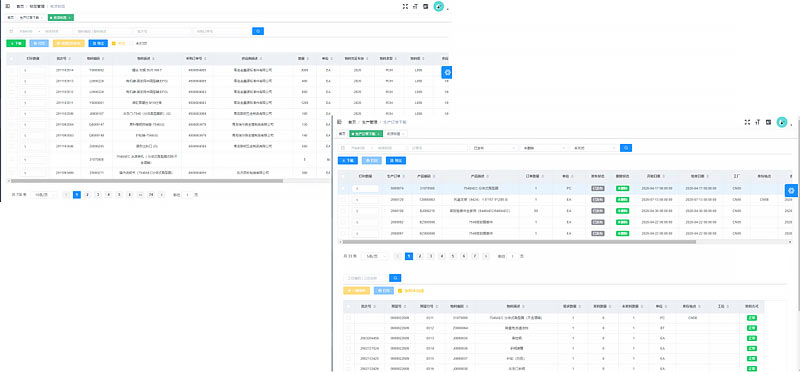Open the first status filter dropdown in the lower-right window
Viewport: 800px width, 372px height.
pyautogui.click(x=494, y=148)
